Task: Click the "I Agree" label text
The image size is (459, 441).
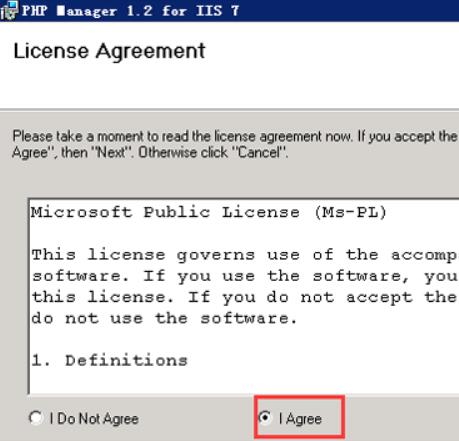Action: click(x=300, y=419)
